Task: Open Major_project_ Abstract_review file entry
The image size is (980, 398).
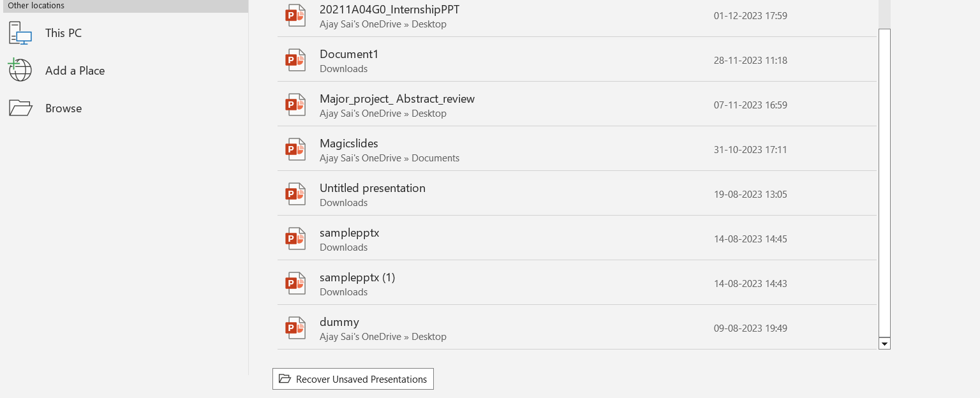Action: pos(397,99)
